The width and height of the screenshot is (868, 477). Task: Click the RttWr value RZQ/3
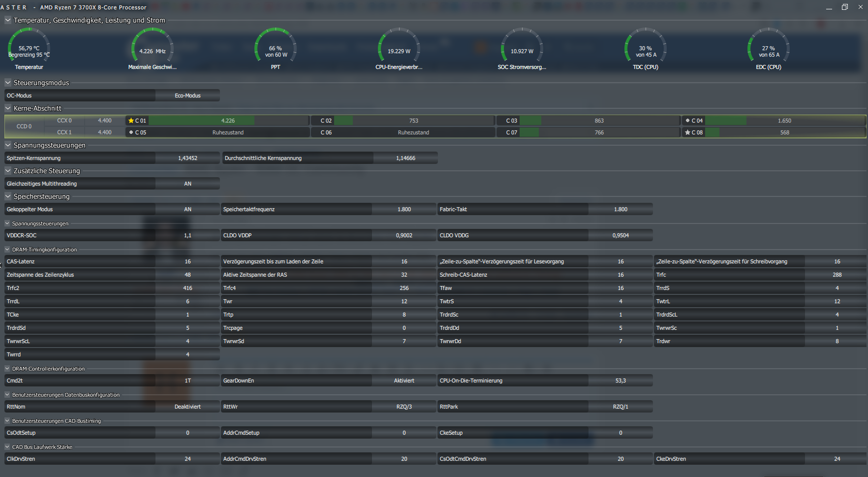[x=404, y=407]
